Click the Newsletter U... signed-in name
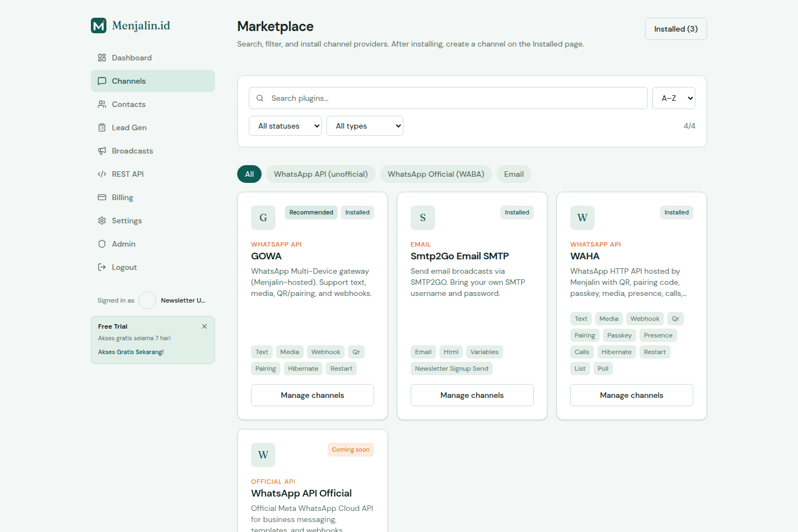 183,300
